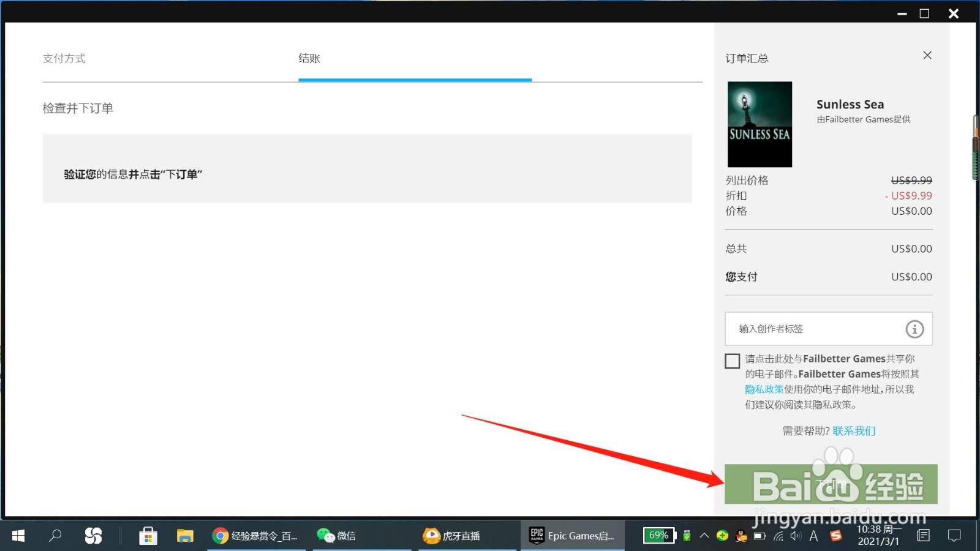Click the green battery plug tray icon

pos(687,536)
